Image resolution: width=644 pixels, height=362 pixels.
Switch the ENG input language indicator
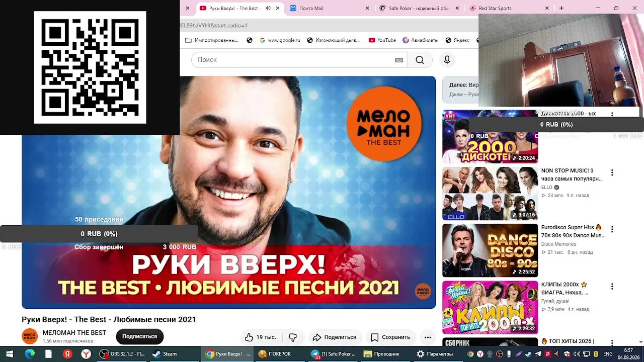pyautogui.click(x=608, y=354)
